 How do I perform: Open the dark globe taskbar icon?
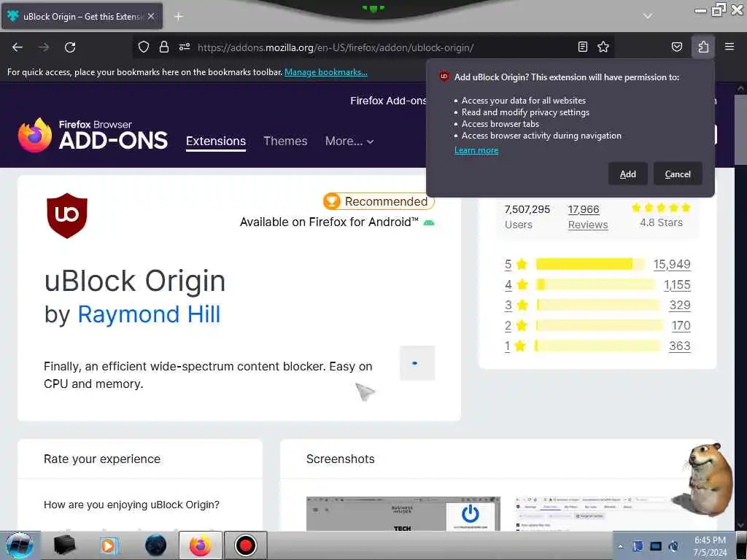point(155,545)
